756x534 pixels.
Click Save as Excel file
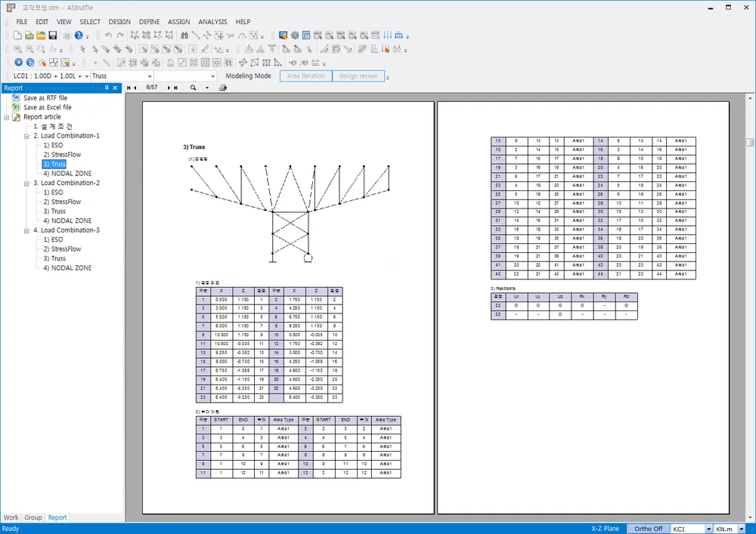(x=47, y=107)
